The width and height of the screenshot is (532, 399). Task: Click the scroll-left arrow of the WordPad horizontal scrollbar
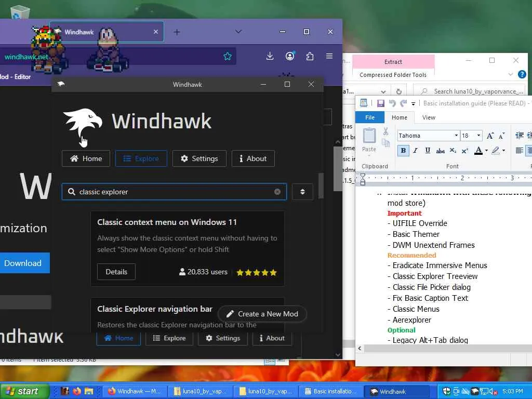tap(360, 348)
